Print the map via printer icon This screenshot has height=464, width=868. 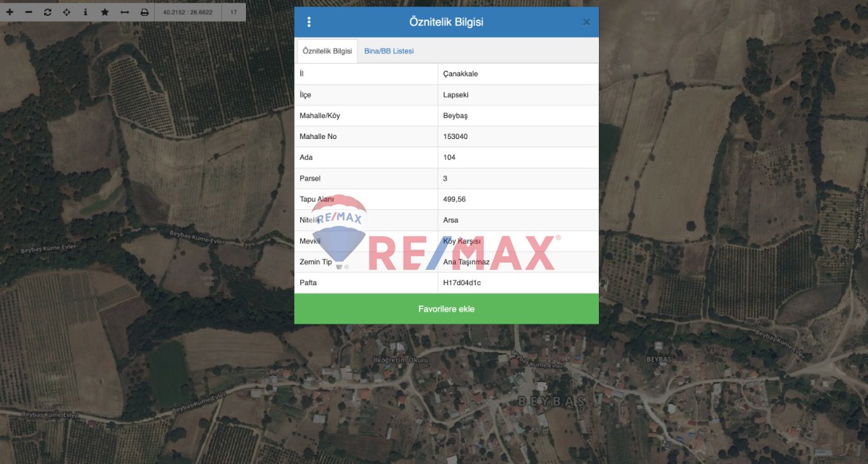pos(144,12)
